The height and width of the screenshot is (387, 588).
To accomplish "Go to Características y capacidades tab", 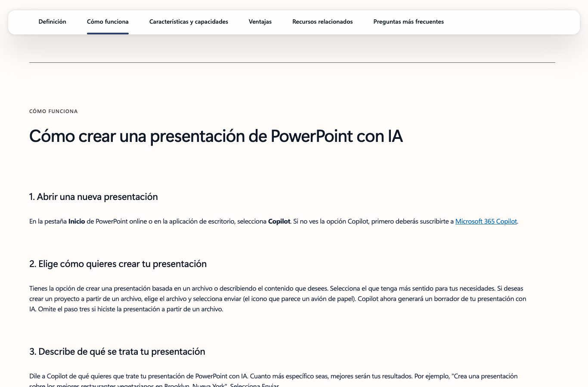I will (189, 21).
